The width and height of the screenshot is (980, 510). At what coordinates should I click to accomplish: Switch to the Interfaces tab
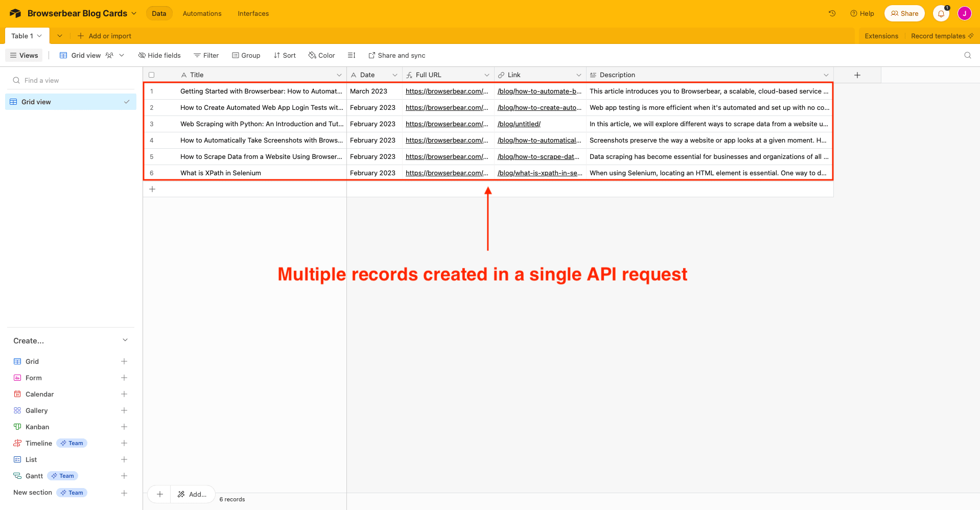pyautogui.click(x=253, y=13)
